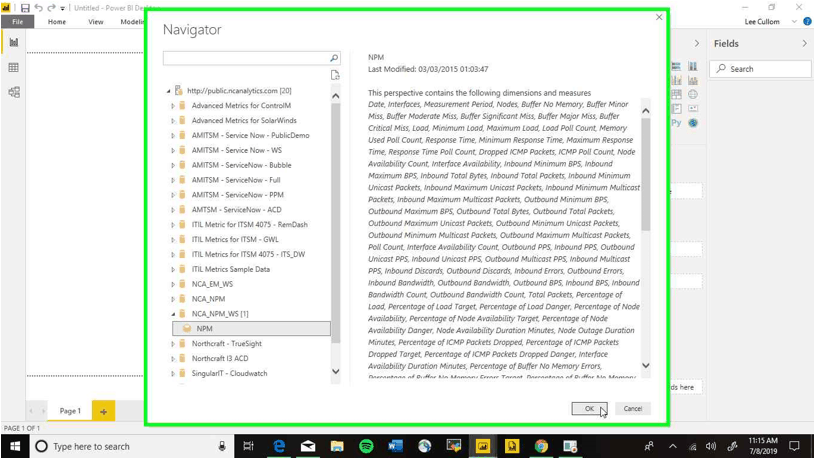Click the Redo icon in title bar

(x=52, y=8)
